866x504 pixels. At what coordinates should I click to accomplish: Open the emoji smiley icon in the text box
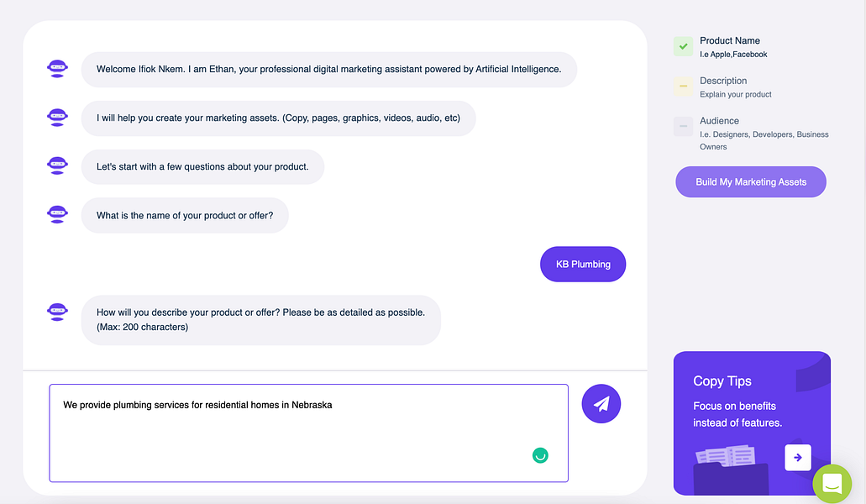(540, 454)
